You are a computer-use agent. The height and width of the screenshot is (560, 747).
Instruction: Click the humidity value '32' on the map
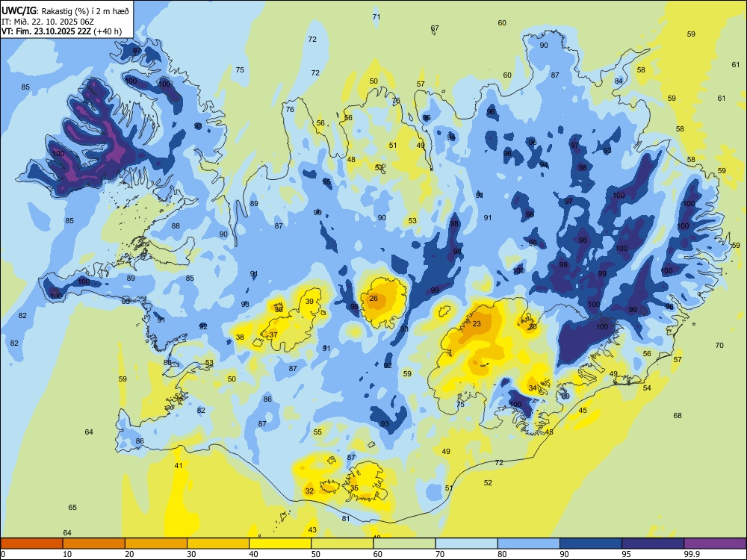click(310, 491)
